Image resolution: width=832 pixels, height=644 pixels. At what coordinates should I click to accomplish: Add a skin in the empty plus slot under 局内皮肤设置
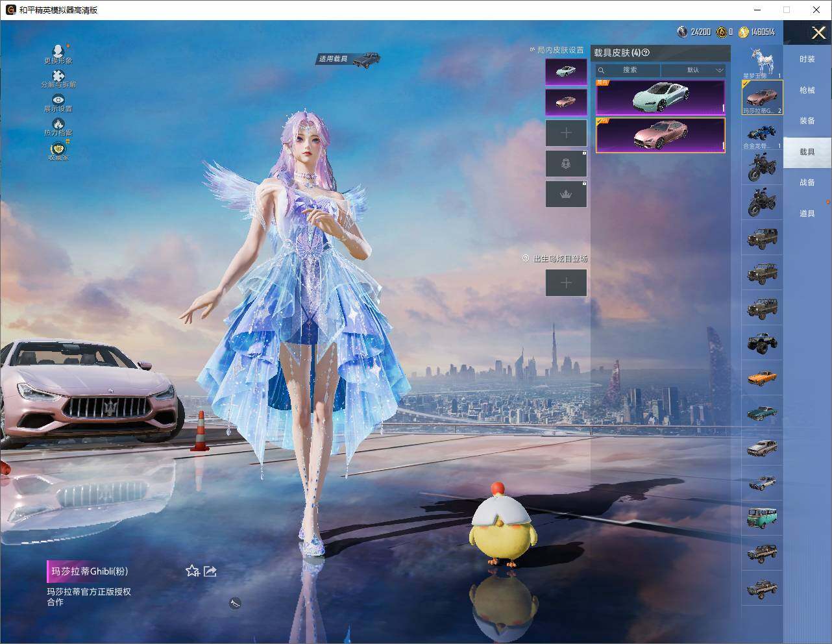click(566, 133)
